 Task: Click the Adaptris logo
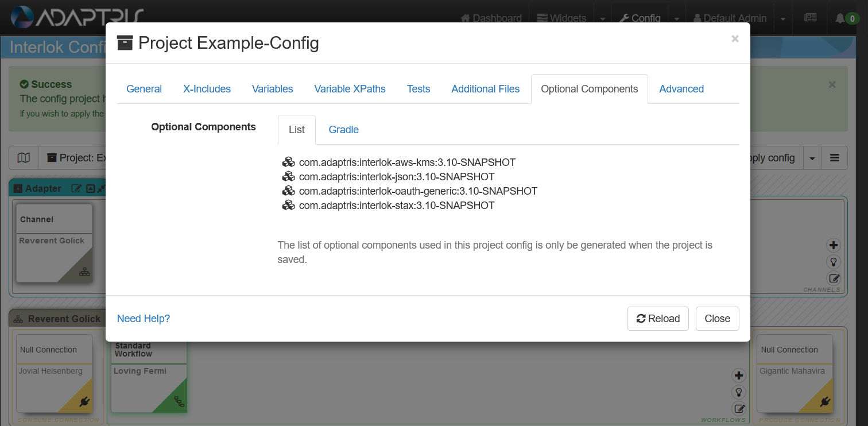tap(76, 17)
